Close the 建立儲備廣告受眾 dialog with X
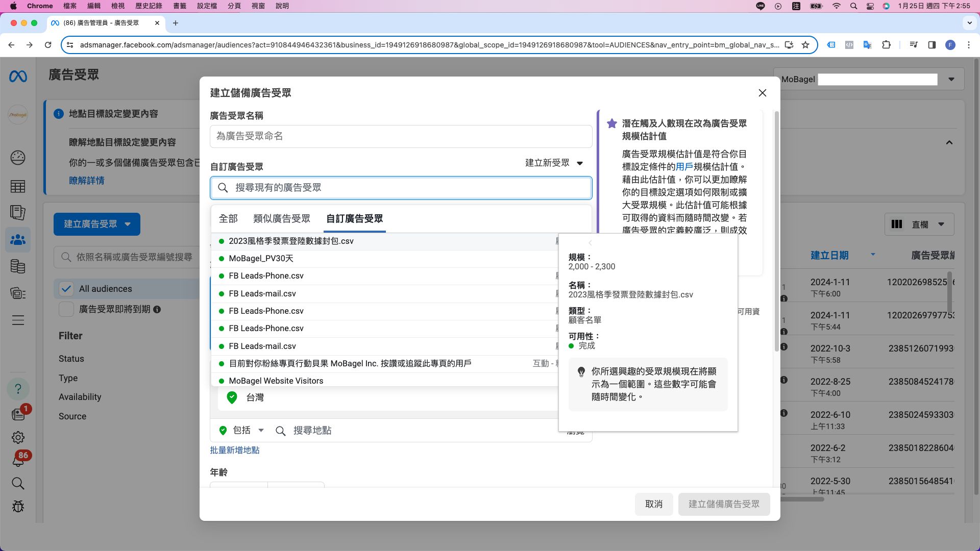This screenshot has width=980, height=551. [x=763, y=93]
